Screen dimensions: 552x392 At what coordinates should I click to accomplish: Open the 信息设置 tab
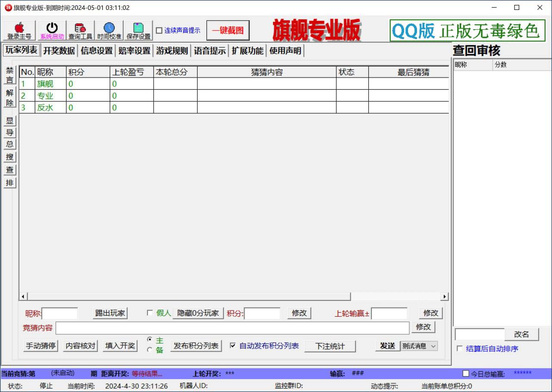click(x=97, y=51)
